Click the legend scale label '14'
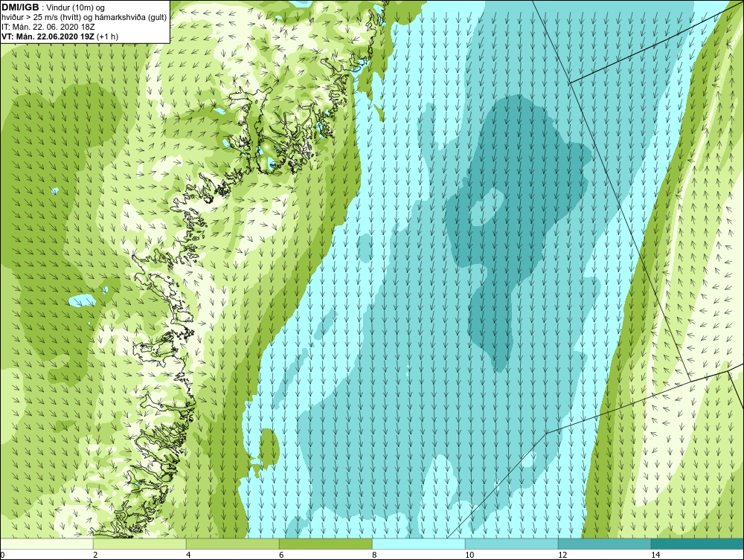Screen dimensions: 744x560 click(655, 555)
